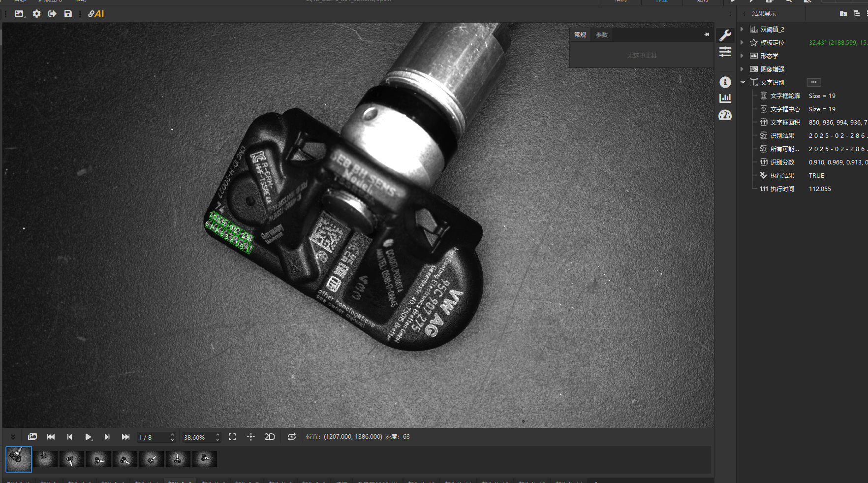The image size is (868, 483).
Task: Toggle the pin on the properties panel
Action: coord(707,34)
